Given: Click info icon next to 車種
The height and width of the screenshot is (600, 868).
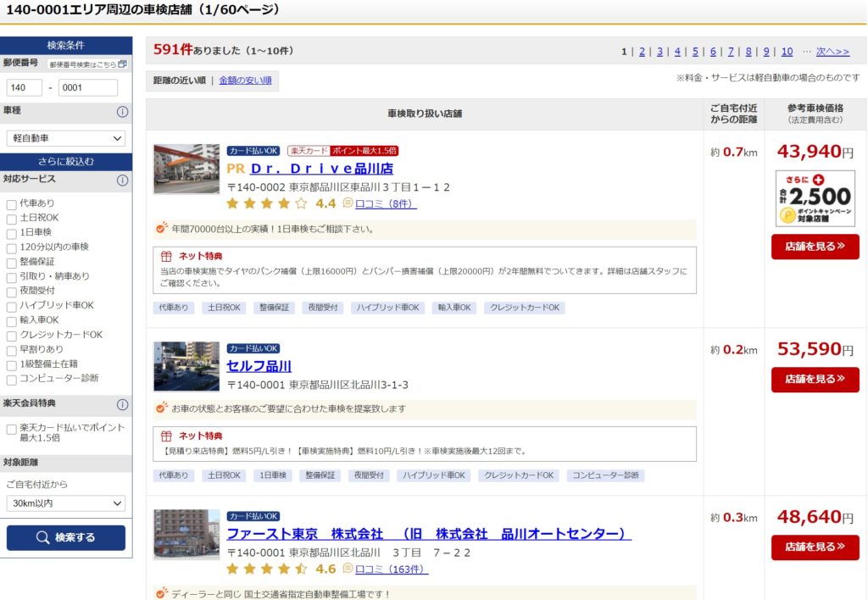Looking at the screenshot, I should (x=122, y=111).
